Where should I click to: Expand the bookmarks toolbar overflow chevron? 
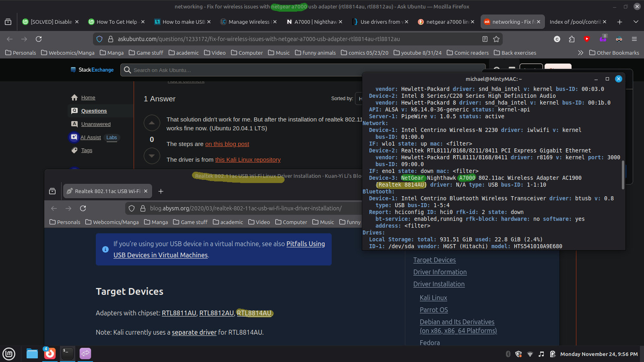click(x=580, y=53)
